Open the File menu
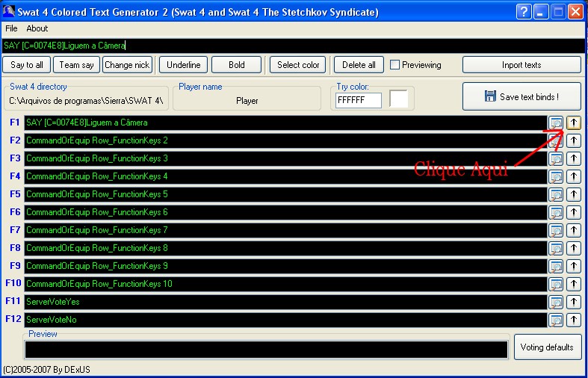588x378 pixels. click(x=11, y=28)
